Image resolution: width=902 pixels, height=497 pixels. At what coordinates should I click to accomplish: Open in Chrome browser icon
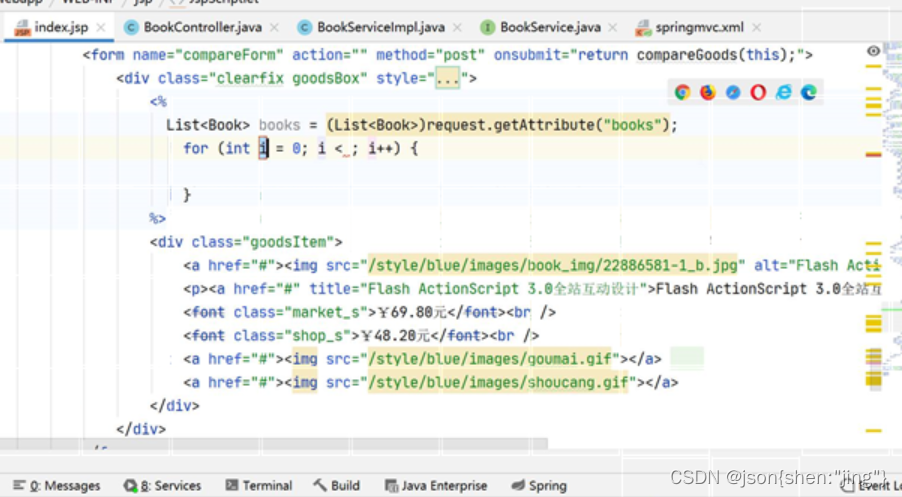click(x=682, y=92)
